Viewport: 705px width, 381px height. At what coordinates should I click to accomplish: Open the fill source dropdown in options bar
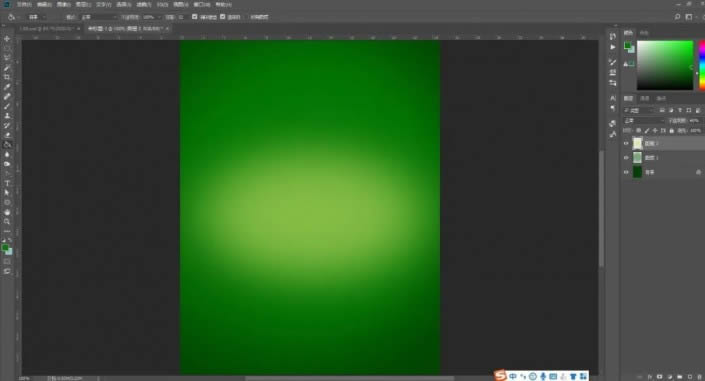(36, 17)
